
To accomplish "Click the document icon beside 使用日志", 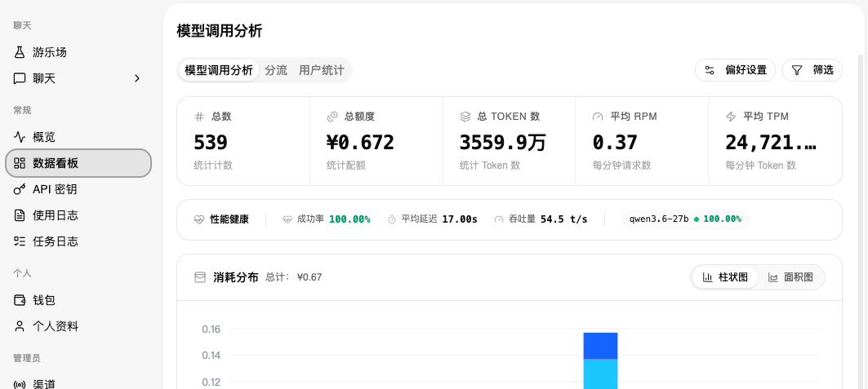I will 20,215.
